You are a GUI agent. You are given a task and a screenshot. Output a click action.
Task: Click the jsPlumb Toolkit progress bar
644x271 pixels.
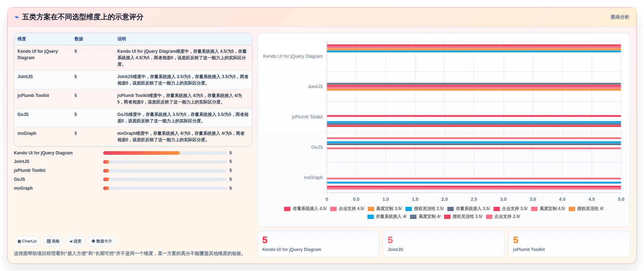click(165, 170)
